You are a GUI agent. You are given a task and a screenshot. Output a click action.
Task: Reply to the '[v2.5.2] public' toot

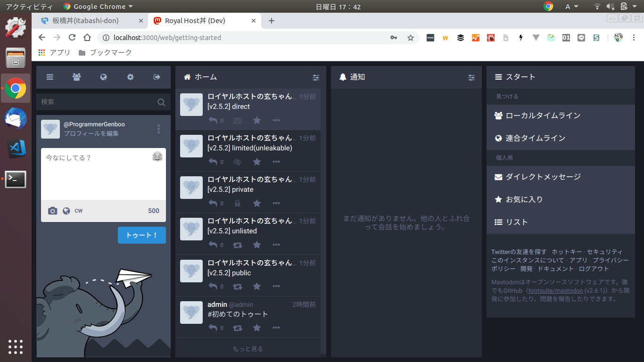coord(213,286)
